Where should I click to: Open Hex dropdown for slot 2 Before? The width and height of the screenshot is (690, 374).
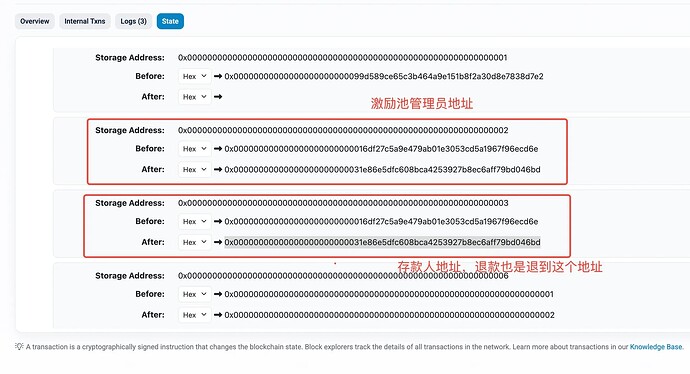pos(195,149)
